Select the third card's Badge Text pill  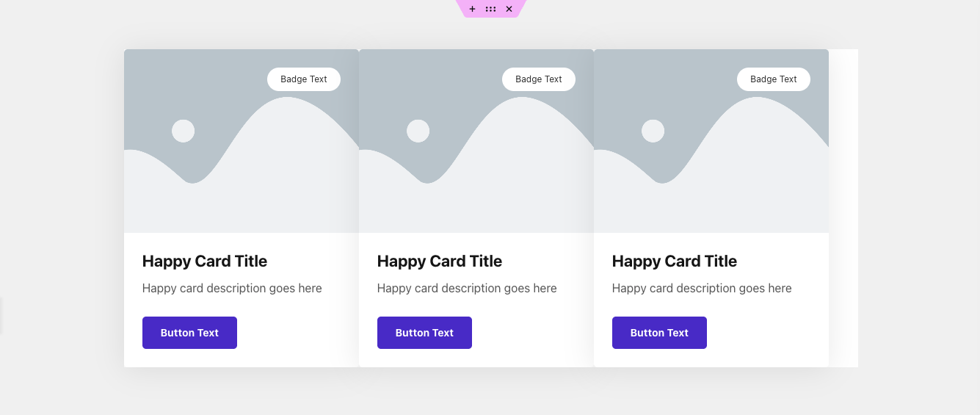[x=774, y=79]
